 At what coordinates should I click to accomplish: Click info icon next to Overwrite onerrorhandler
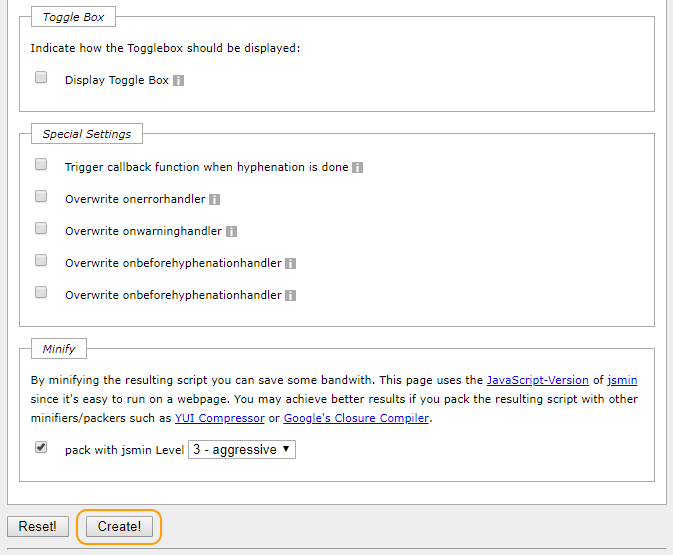point(215,200)
